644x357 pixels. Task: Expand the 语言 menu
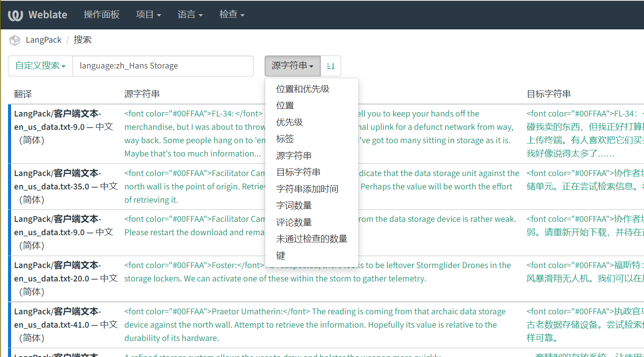[x=190, y=15]
